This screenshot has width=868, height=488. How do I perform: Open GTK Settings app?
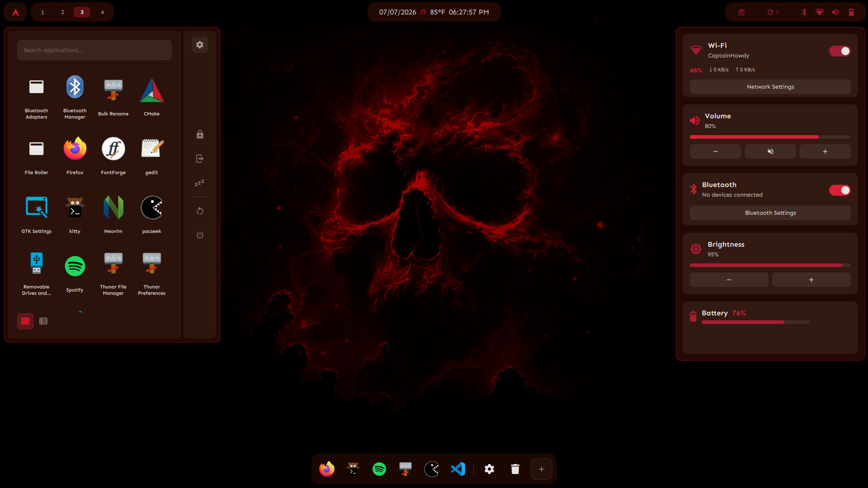(x=36, y=215)
